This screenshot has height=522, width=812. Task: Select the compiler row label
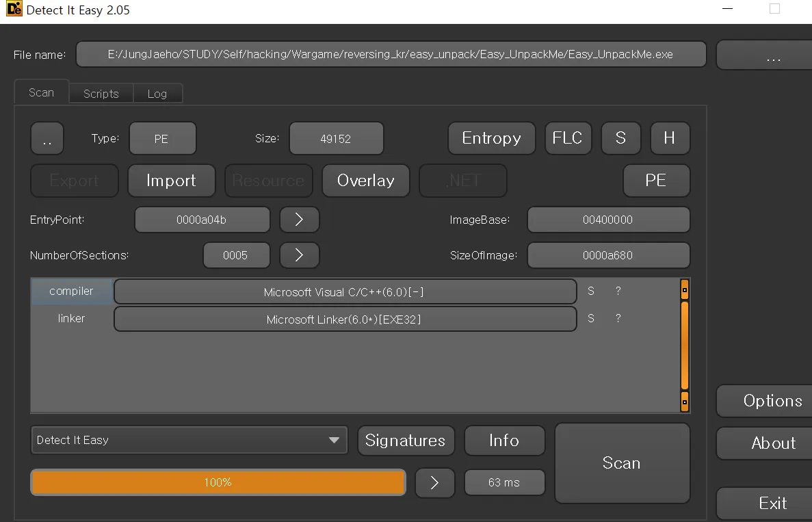(x=71, y=291)
